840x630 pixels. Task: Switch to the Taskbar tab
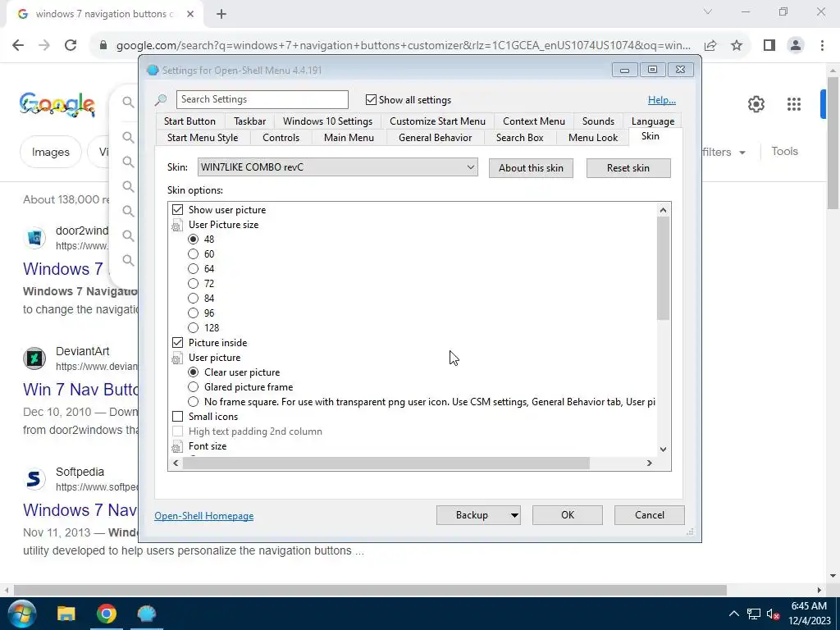[249, 121]
